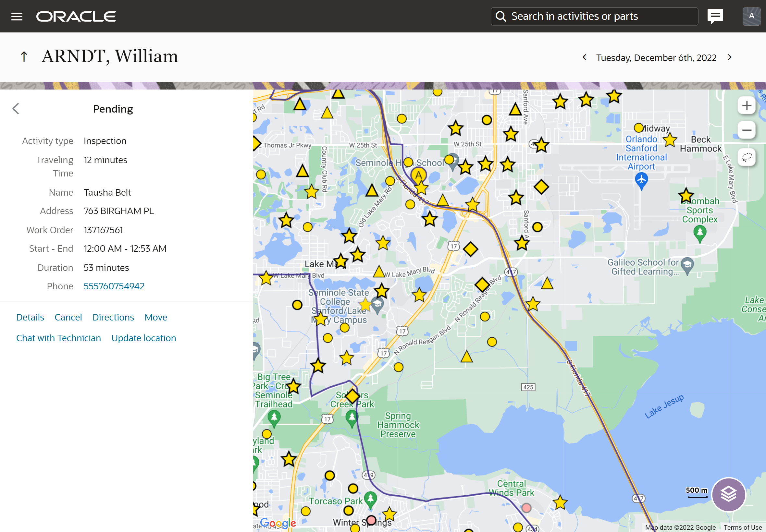766x532 pixels.
Task: Click the Move action link
Action: click(156, 317)
